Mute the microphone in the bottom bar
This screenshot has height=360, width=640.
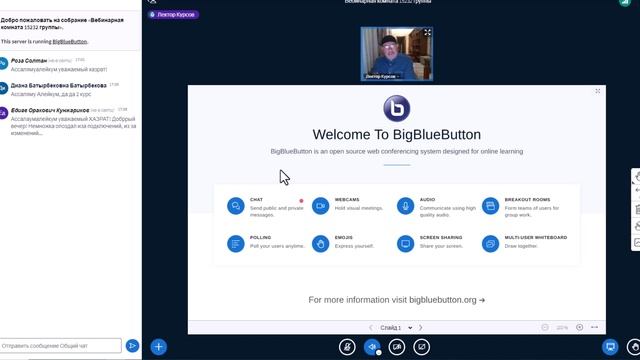click(347, 347)
